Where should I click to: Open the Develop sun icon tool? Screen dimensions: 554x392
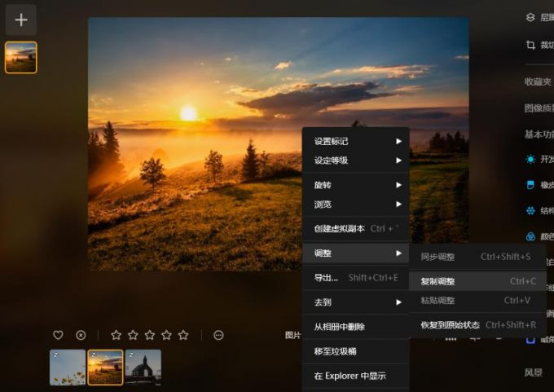[x=530, y=160]
